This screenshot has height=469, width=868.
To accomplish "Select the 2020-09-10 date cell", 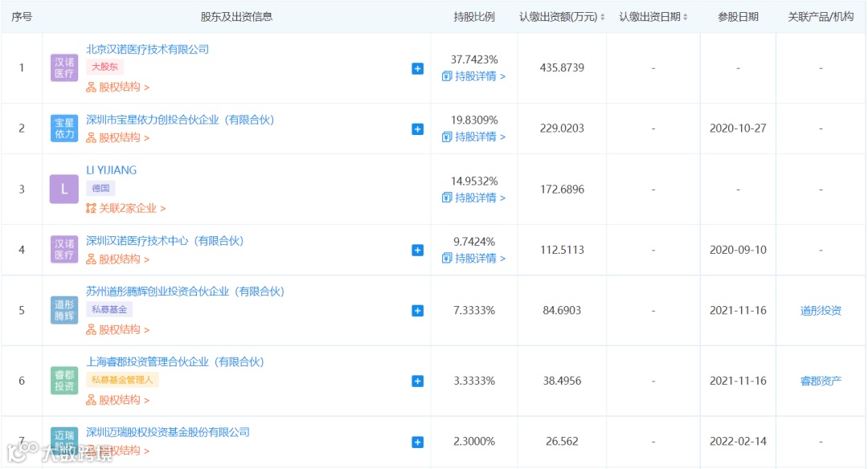I will (738, 250).
